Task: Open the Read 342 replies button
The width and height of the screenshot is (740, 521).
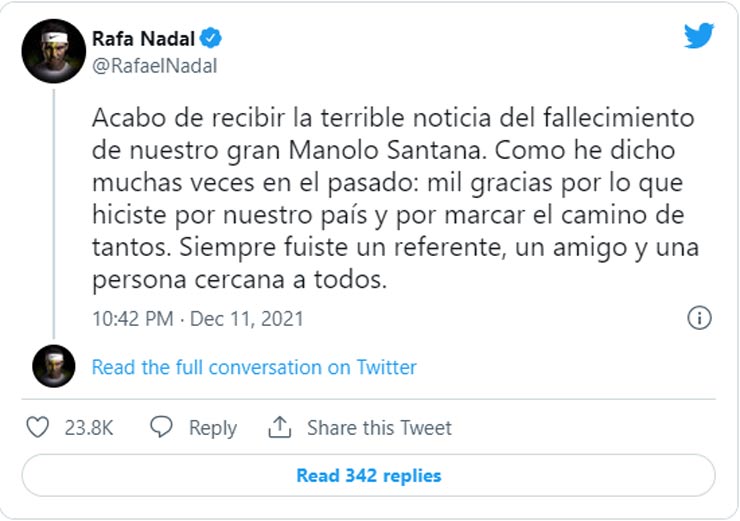Action: 368,475
